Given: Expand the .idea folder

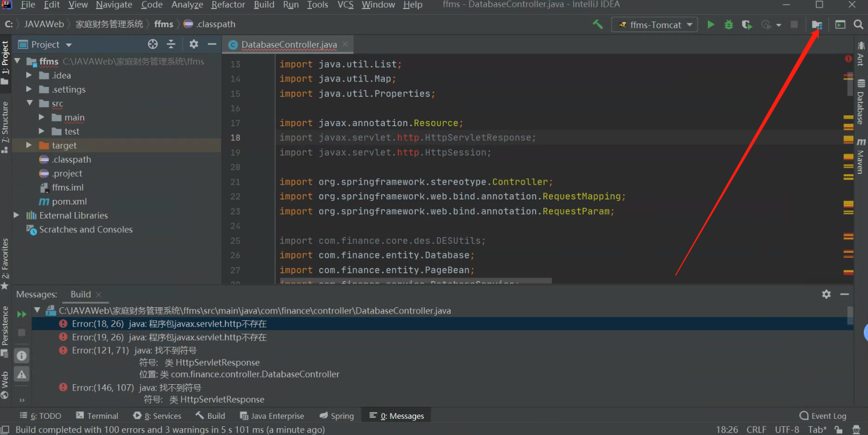Looking at the screenshot, I should [29, 75].
